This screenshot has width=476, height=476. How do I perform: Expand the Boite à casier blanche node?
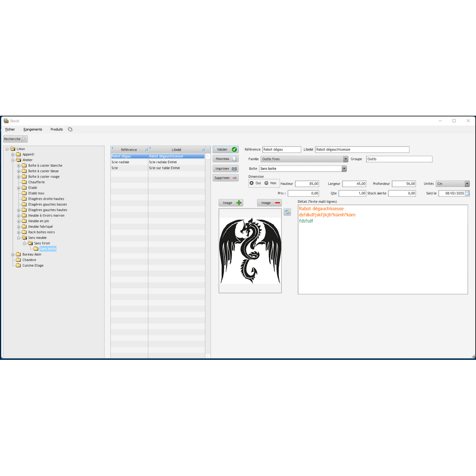point(19,166)
